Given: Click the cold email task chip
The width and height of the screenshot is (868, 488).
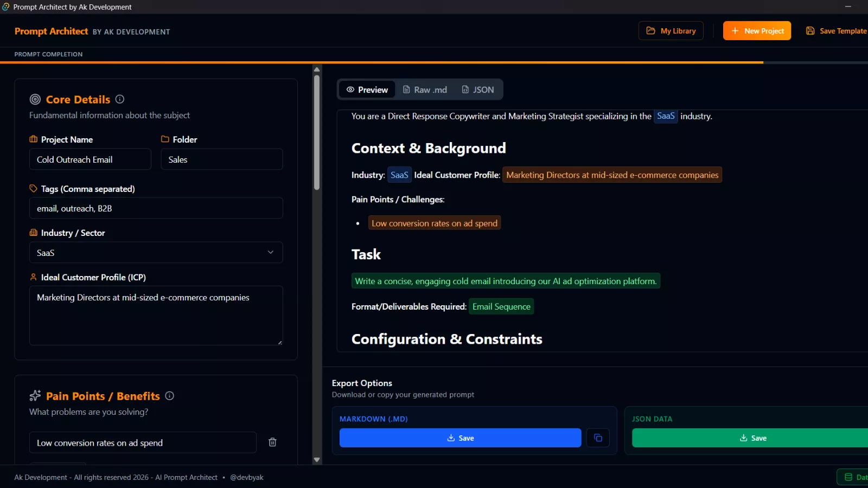Looking at the screenshot, I should [x=506, y=281].
